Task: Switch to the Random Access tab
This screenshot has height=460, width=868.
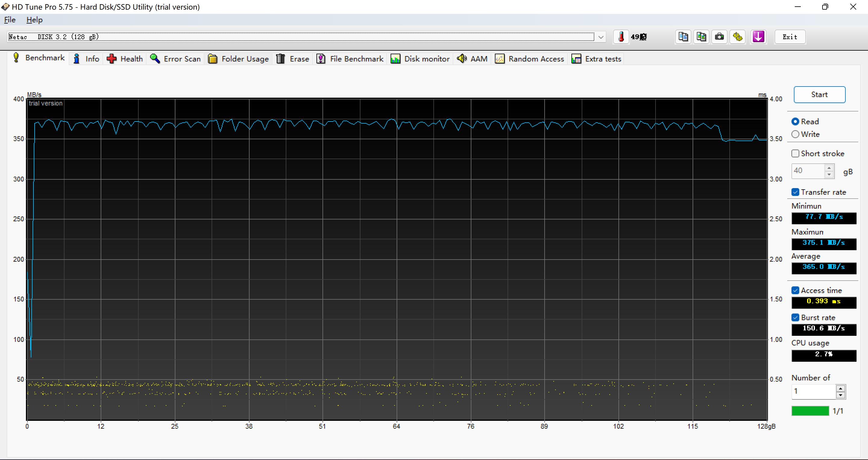Action: point(529,59)
